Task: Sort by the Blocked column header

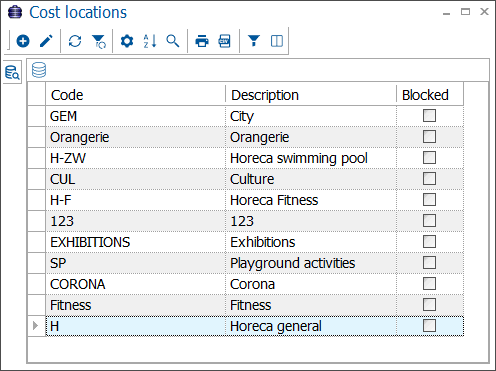Action: pyautogui.click(x=430, y=95)
